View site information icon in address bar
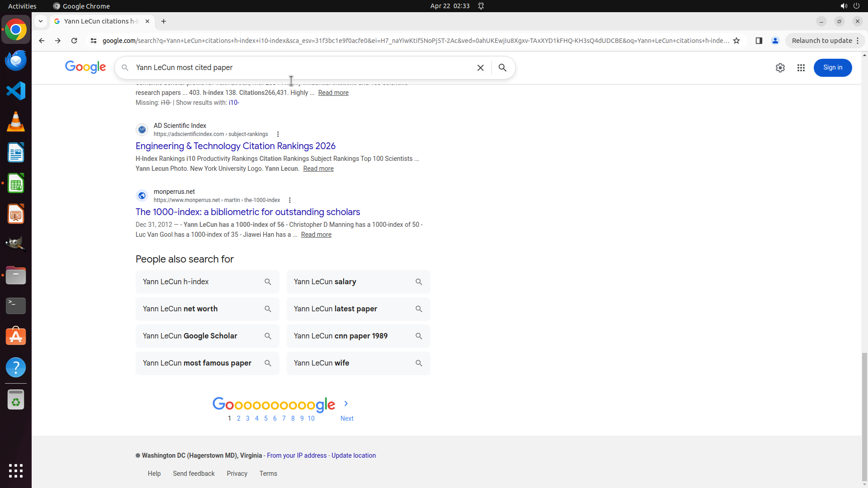Image resolution: width=868 pixels, height=488 pixels. click(x=94, y=41)
